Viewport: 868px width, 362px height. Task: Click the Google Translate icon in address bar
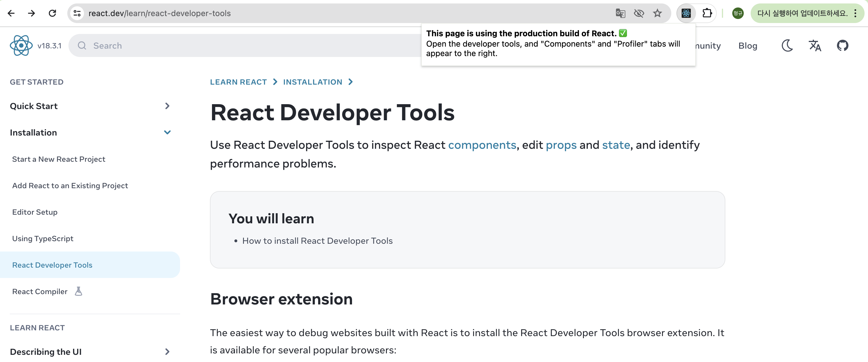(620, 13)
